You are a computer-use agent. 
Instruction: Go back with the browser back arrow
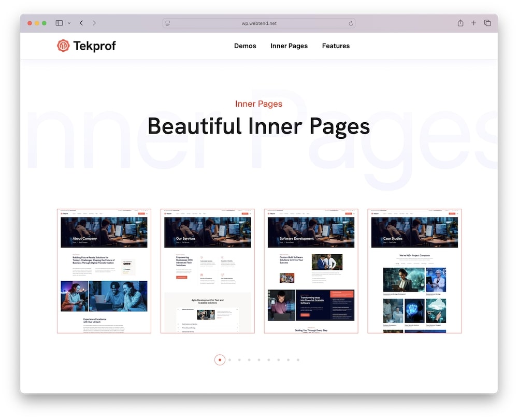tap(81, 23)
